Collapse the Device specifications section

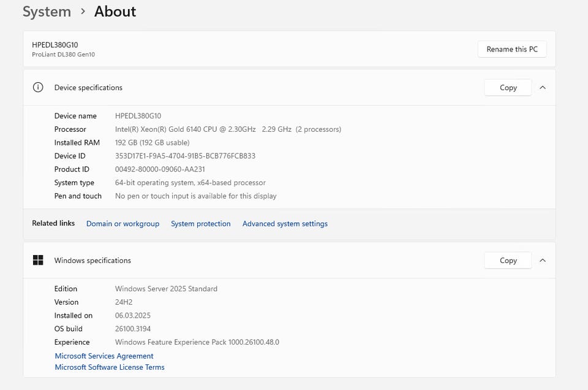click(543, 88)
